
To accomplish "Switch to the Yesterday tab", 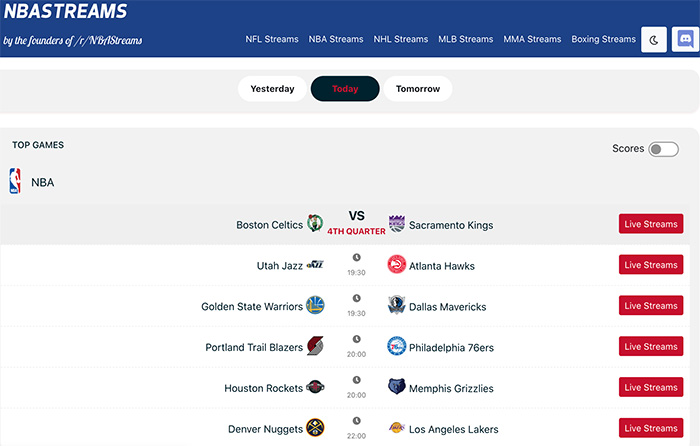I will pyautogui.click(x=272, y=89).
